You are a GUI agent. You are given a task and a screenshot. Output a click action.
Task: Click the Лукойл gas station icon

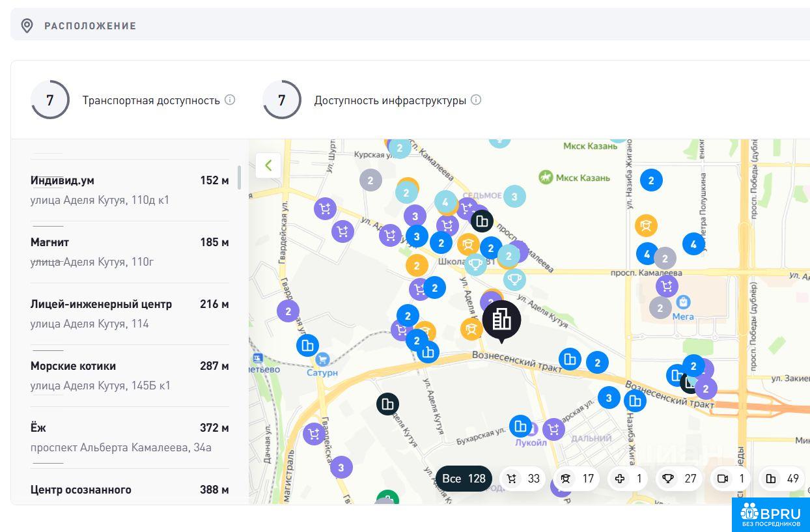[533, 429]
